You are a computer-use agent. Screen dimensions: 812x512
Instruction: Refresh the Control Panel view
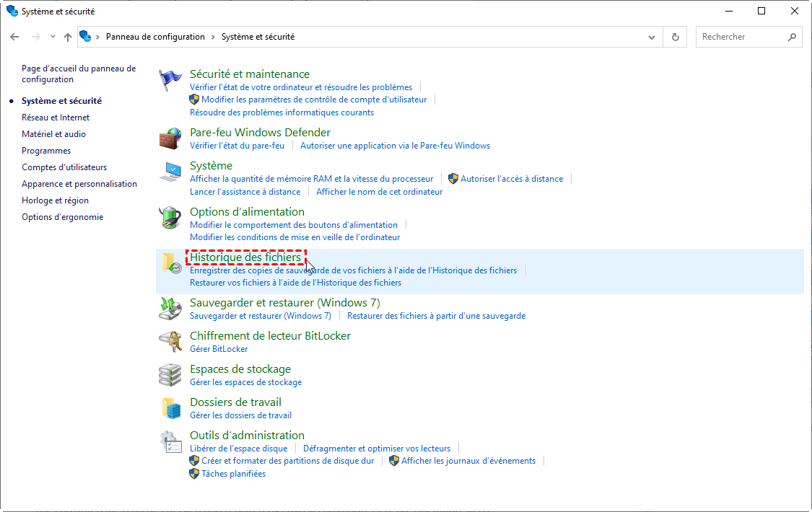click(x=676, y=37)
